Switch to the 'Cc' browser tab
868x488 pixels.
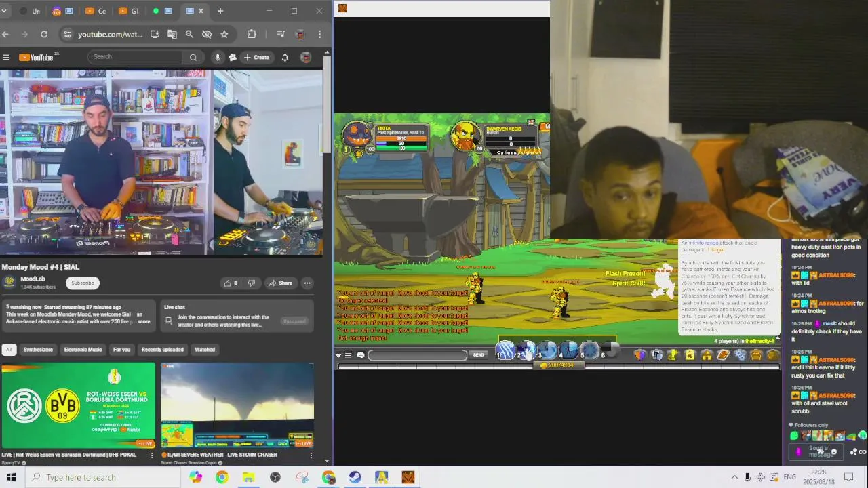coord(96,11)
